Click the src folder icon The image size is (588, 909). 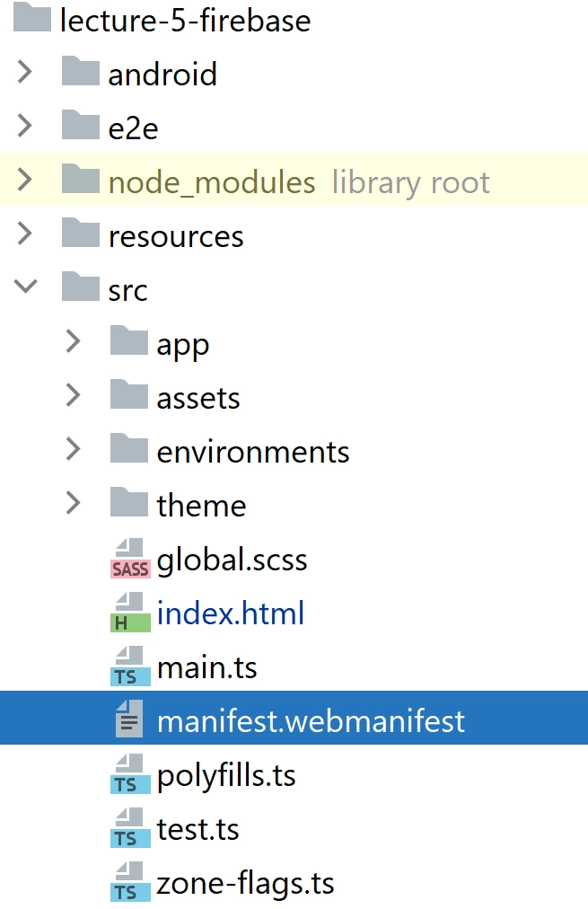[82, 289]
